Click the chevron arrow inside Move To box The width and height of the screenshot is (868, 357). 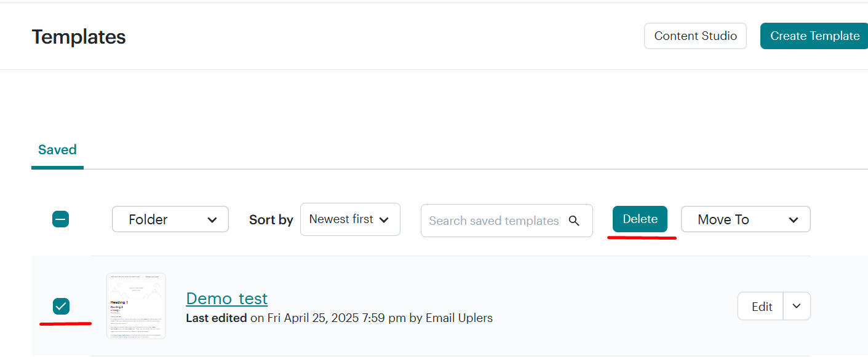(x=794, y=220)
